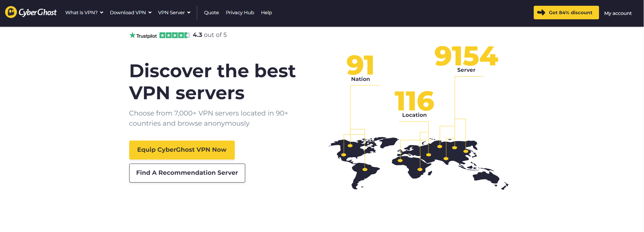
Task: Click the arrow icon in the discount button
Action: coord(541,13)
